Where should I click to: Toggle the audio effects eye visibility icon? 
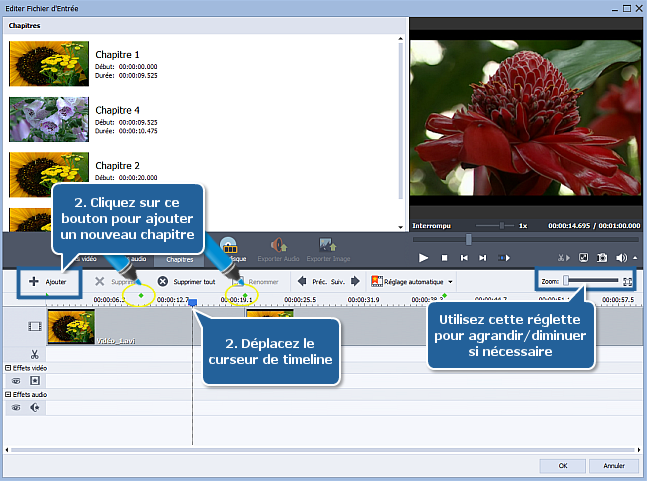click(x=17, y=408)
